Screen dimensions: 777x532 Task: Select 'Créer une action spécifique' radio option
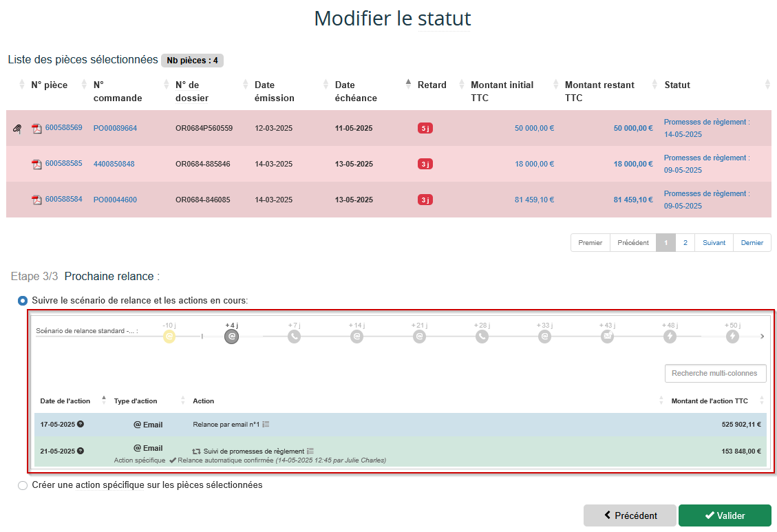23,485
